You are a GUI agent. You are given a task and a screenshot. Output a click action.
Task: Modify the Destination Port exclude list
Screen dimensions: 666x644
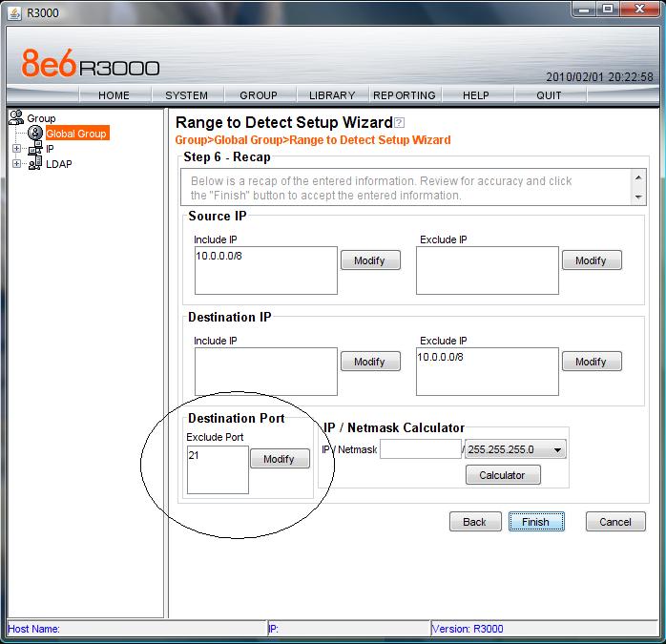(x=279, y=459)
